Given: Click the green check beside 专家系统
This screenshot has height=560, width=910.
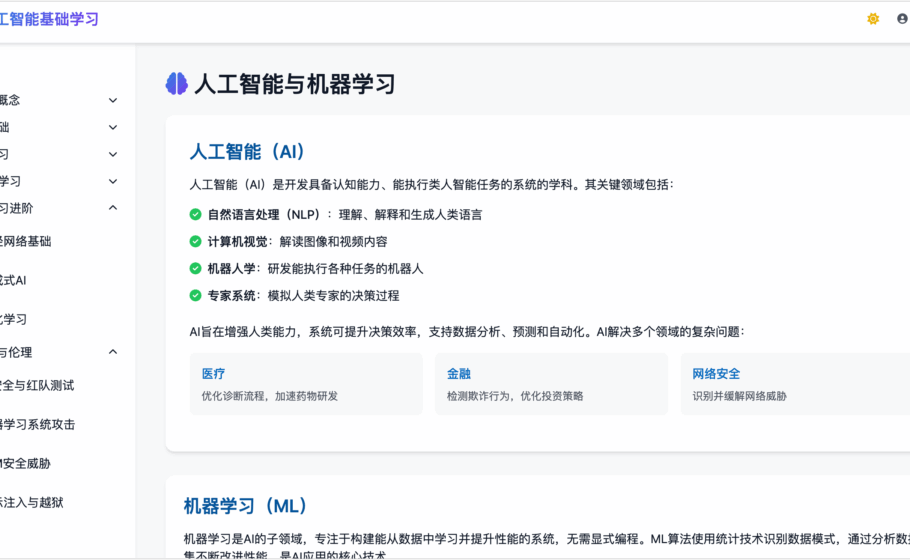Looking at the screenshot, I should point(196,295).
